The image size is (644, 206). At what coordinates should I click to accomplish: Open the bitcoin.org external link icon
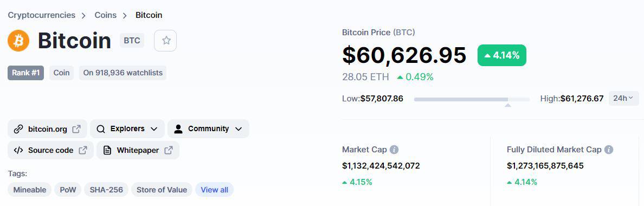tap(76, 129)
